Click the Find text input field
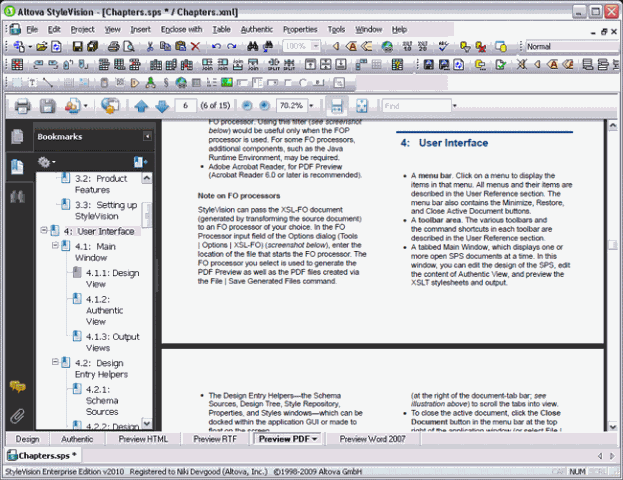Viewport: 623px width, 480px height. pos(416,106)
